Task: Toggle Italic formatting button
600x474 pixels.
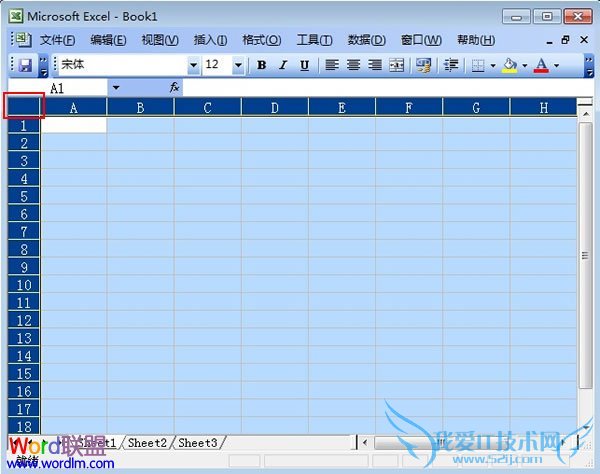Action: [x=283, y=65]
